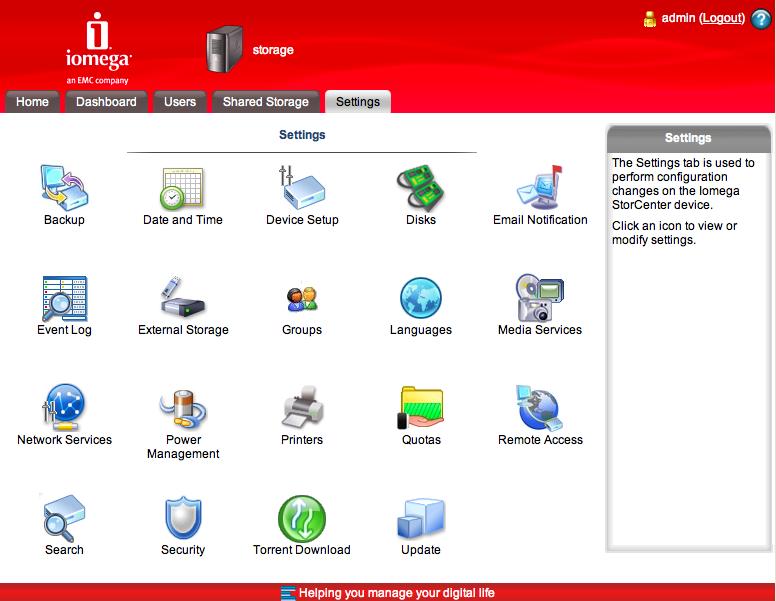Image resolution: width=776 pixels, height=601 pixels.
Task: View the Event Log
Action: (x=64, y=297)
